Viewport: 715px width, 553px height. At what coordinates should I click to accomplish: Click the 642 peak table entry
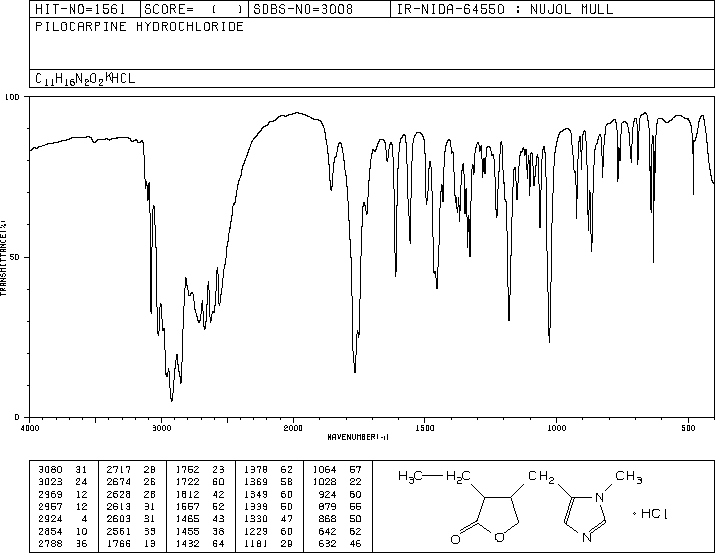[x=340, y=531]
